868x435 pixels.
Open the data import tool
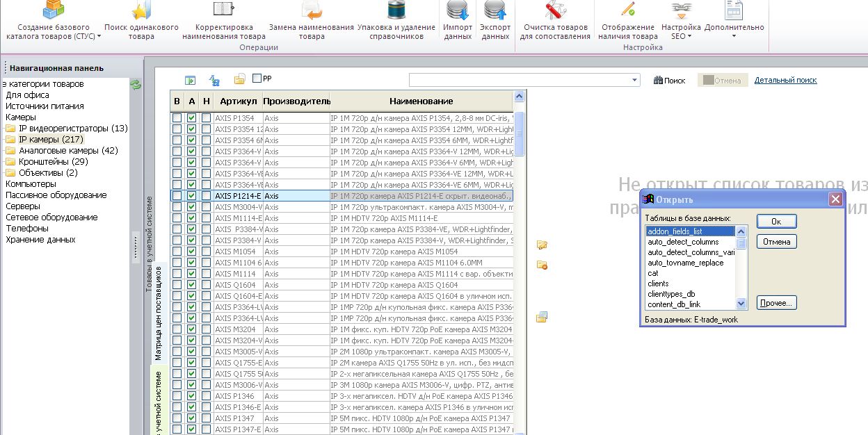[458, 21]
